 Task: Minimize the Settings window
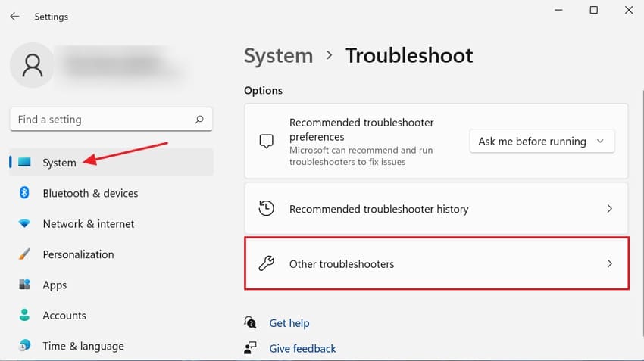click(558, 10)
